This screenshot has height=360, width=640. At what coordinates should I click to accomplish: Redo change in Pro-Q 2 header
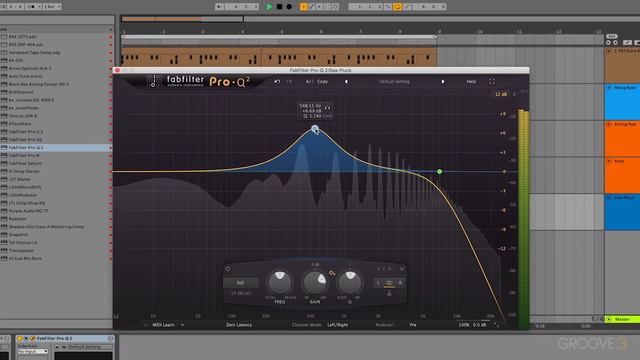coord(289,82)
